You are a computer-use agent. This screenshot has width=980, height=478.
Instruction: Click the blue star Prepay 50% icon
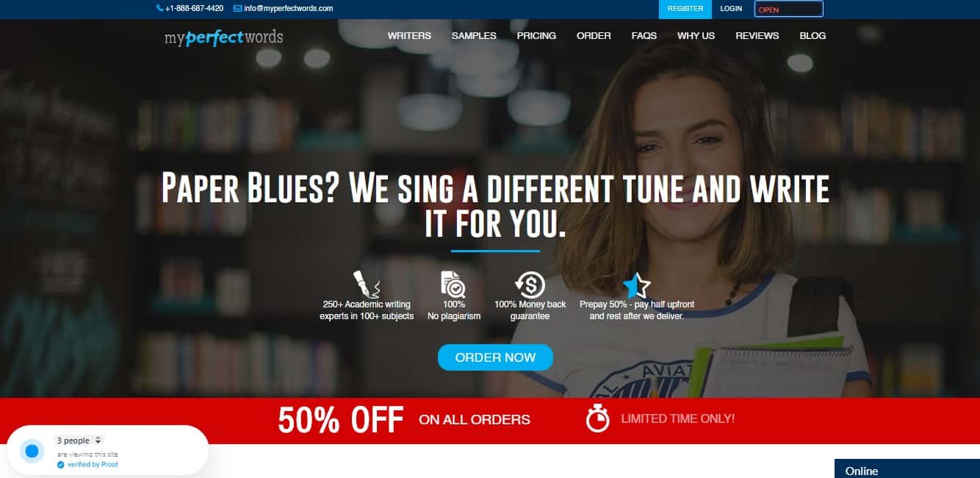click(x=636, y=285)
